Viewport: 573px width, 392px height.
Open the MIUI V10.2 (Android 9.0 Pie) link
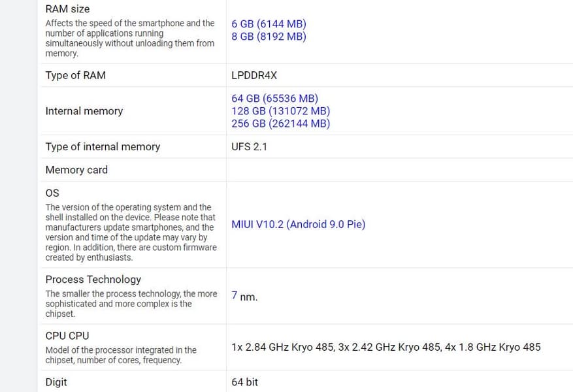click(x=298, y=224)
